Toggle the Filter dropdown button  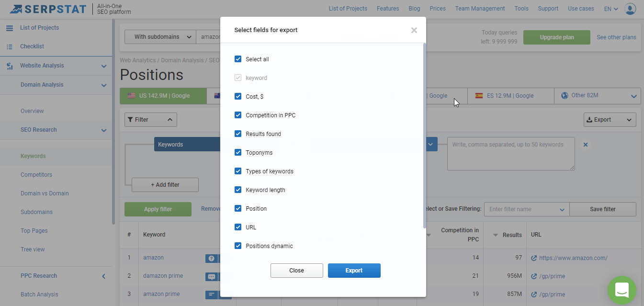(151, 120)
